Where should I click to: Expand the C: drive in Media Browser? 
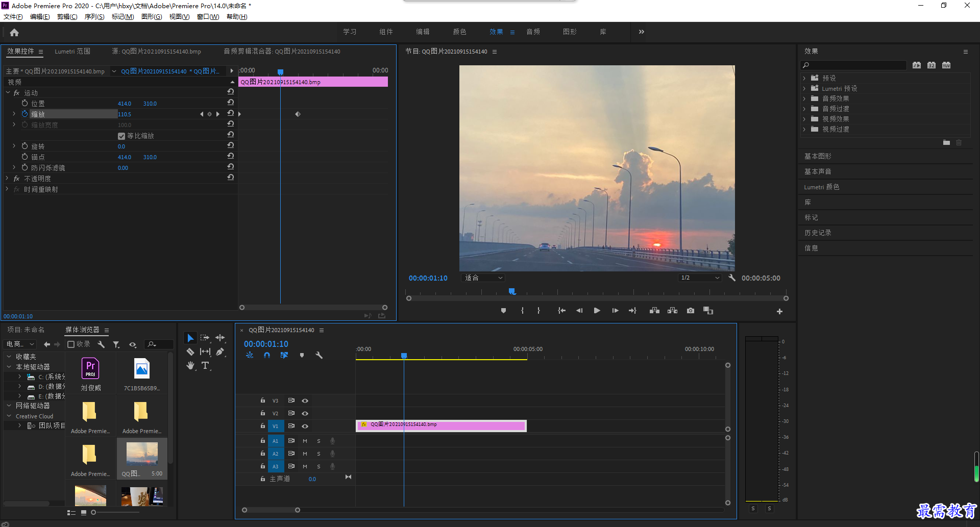19,377
